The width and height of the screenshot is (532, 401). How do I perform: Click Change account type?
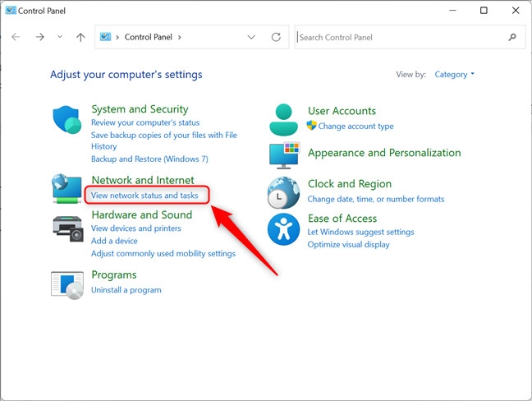click(x=356, y=126)
